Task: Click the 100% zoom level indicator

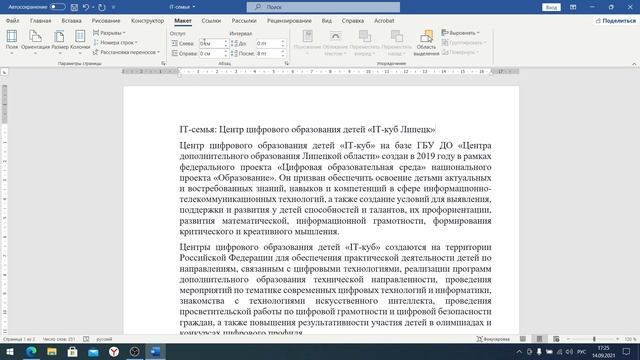Action: pyautogui.click(x=631, y=339)
